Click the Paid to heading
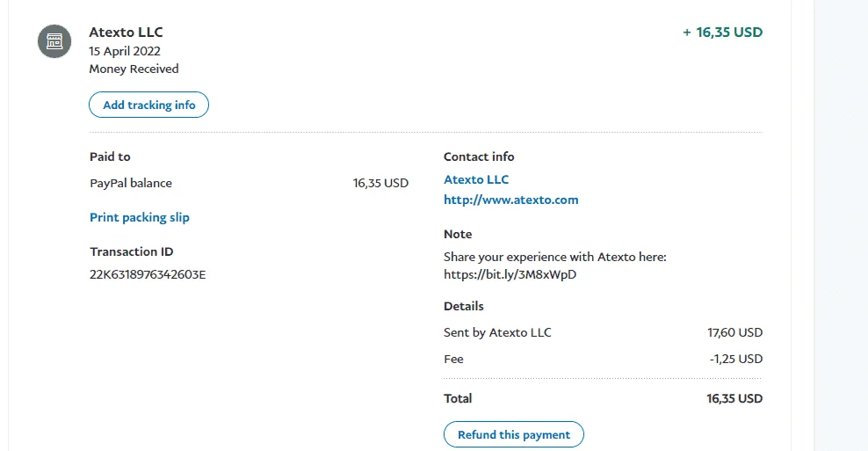The image size is (868, 451). pyautogui.click(x=110, y=156)
